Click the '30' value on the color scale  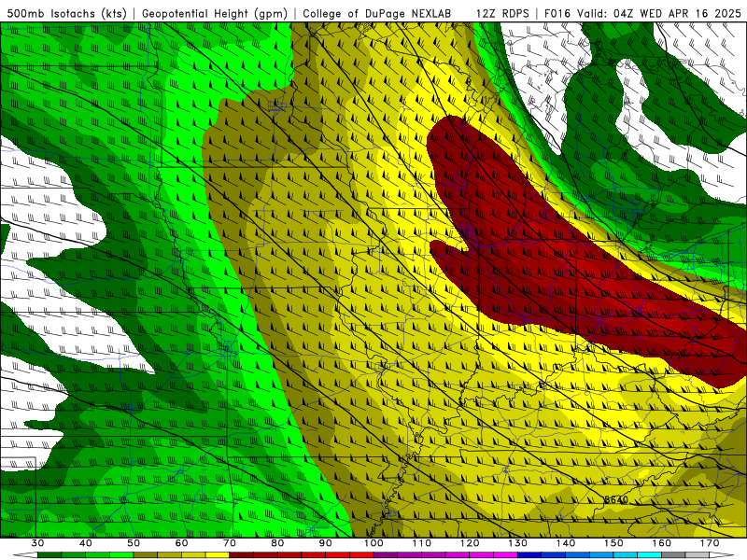37,543
